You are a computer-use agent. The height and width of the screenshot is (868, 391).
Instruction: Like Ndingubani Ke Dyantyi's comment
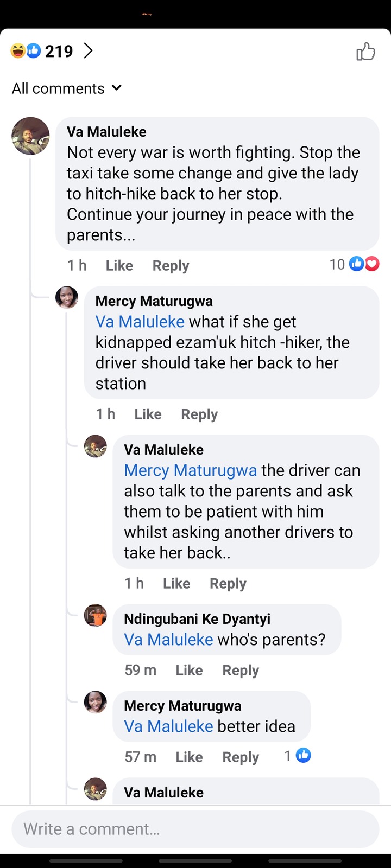point(189,671)
